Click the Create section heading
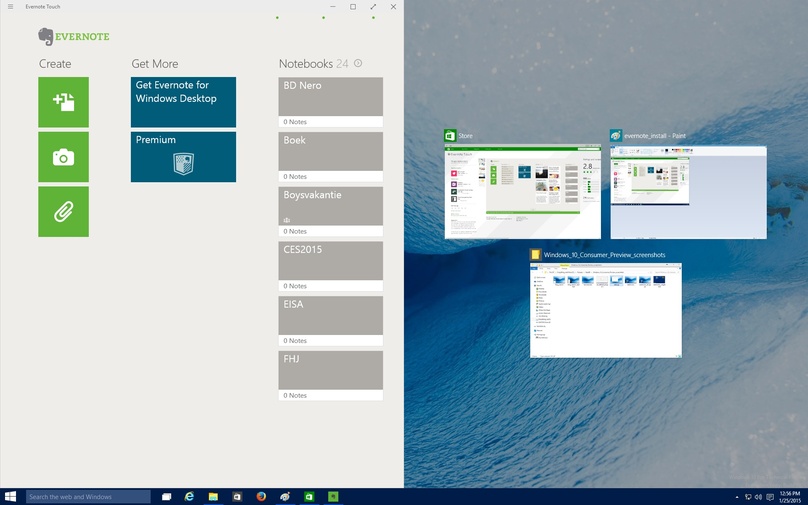Screen dimensions: 808x505 point(55,64)
